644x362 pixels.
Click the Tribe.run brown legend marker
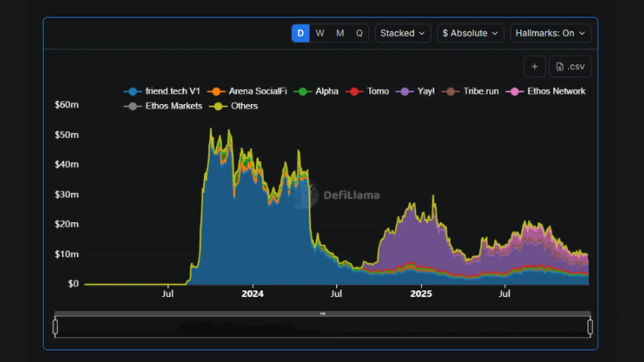[451, 91]
